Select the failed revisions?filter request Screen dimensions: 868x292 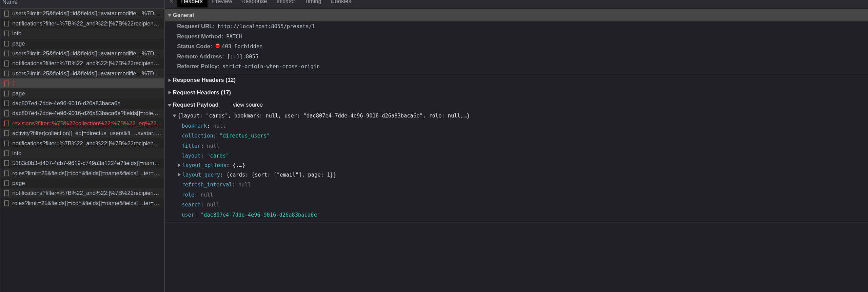[82, 124]
